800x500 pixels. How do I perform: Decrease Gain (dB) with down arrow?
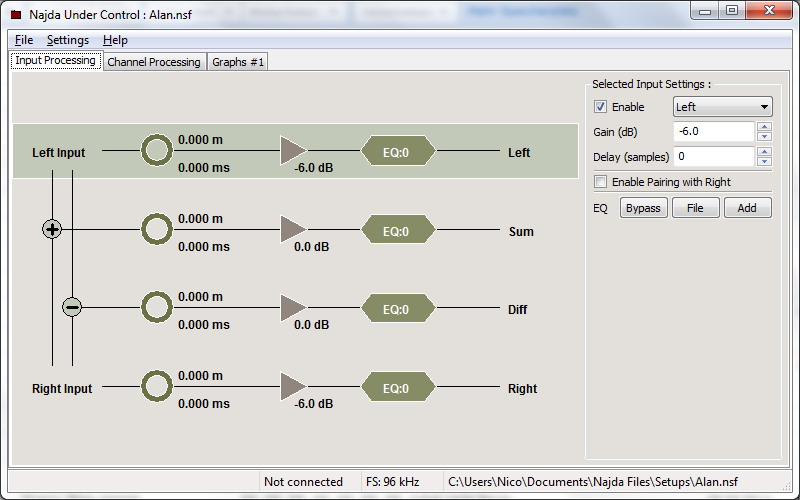[x=764, y=137]
